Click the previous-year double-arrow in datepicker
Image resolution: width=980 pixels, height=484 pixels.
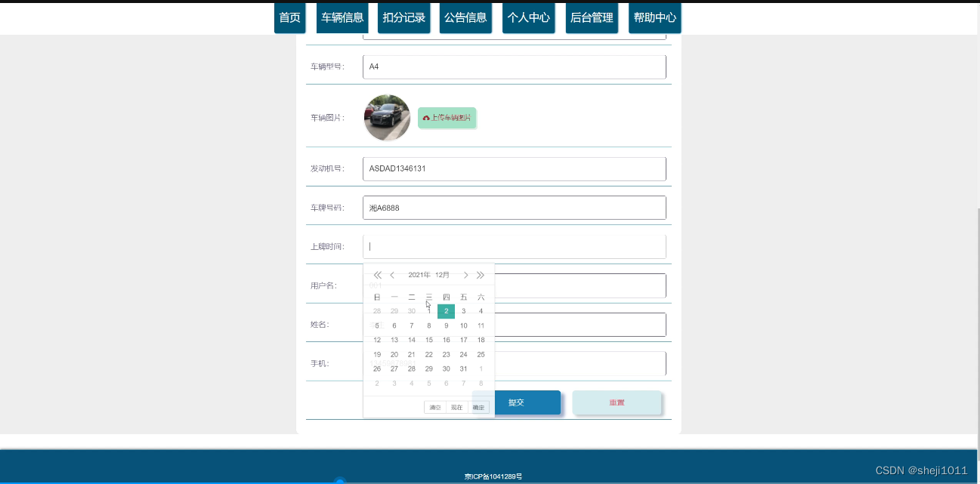pos(377,275)
